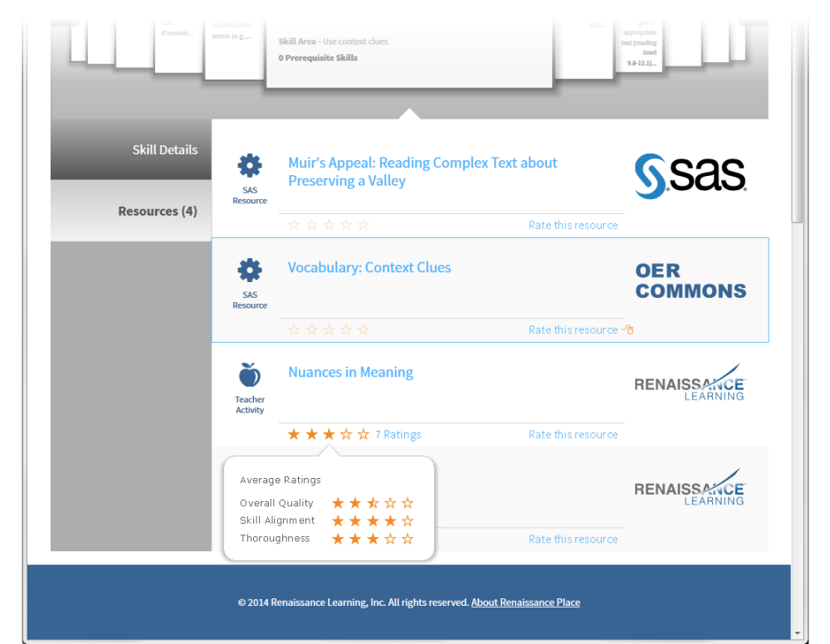Click the '0 Prerequisite Skills' text
The image size is (830, 644).
point(318,58)
